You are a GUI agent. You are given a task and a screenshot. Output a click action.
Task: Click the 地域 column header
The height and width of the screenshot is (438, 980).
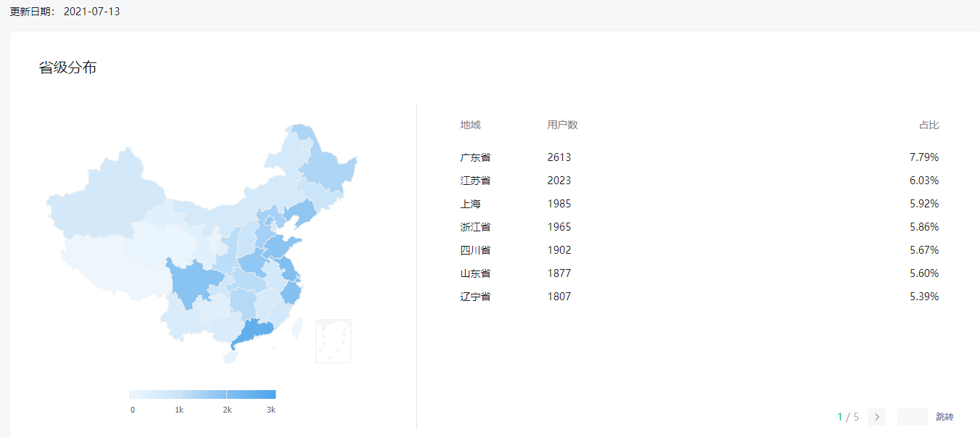click(470, 125)
